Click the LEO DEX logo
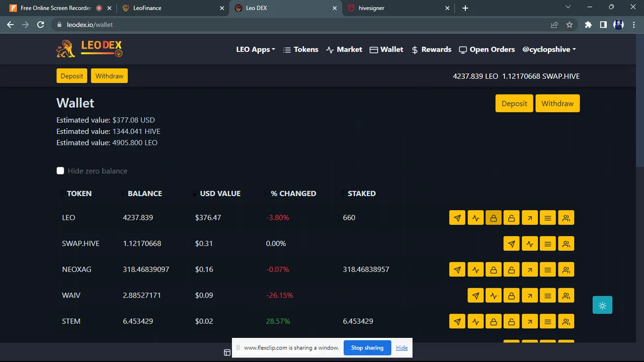Screen dimensions: 644x362 tap(90, 49)
